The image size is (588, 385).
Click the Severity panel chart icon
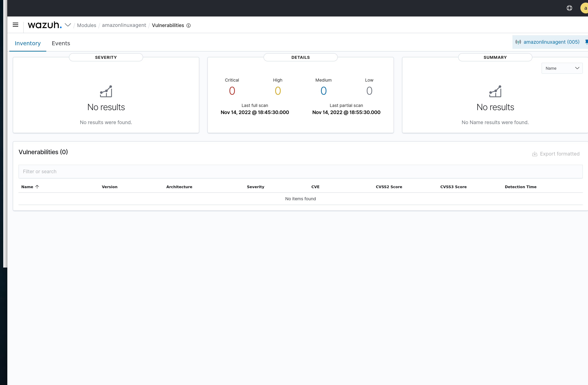pos(106,91)
